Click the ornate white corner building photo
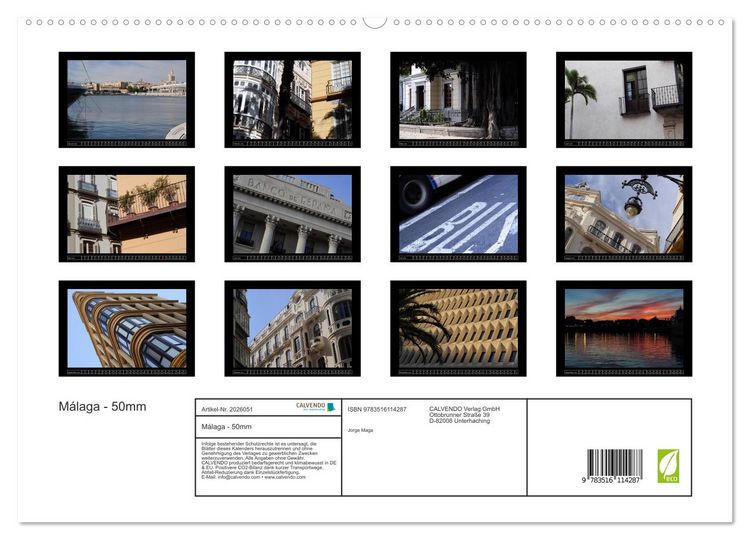This screenshot has height=540, width=750. 292,329
